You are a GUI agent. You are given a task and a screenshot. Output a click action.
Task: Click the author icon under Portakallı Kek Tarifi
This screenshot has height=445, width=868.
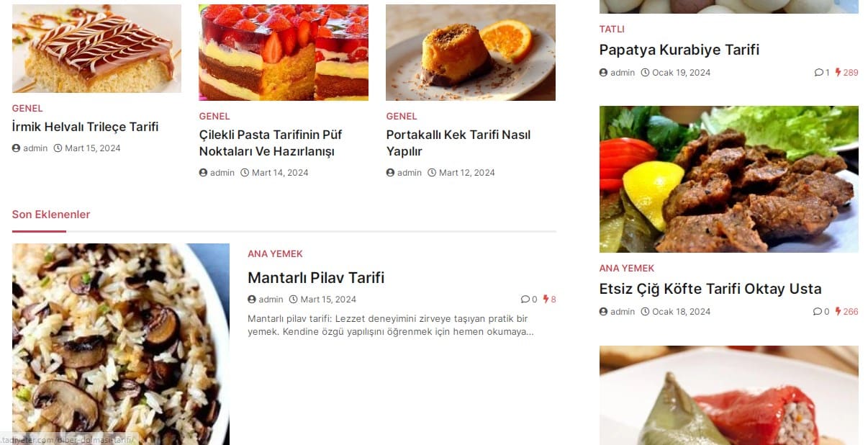pos(390,173)
